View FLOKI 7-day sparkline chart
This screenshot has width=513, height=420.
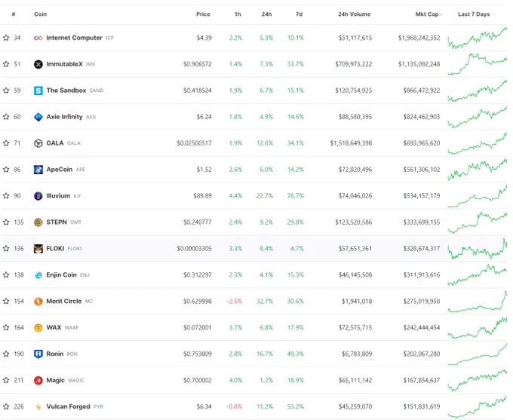point(477,249)
